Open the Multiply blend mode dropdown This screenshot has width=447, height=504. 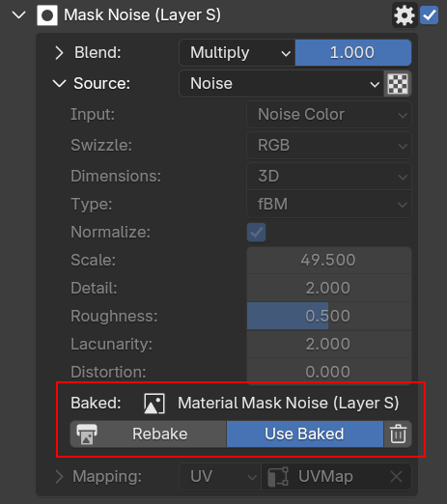[237, 53]
